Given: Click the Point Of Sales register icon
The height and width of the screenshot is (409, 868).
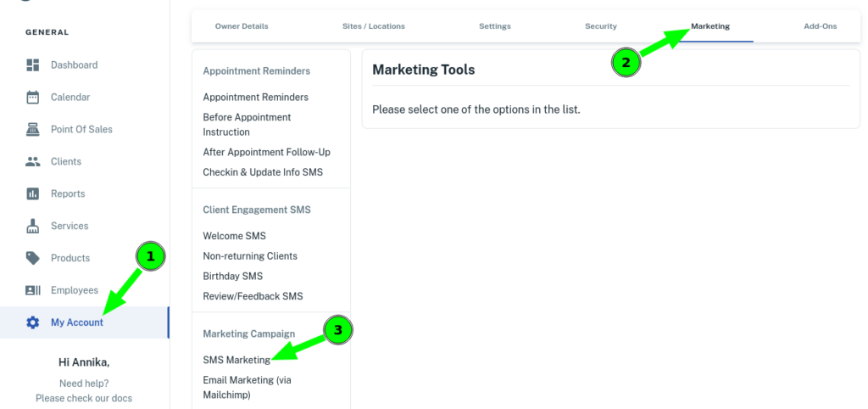Looking at the screenshot, I should click(33, 130).
